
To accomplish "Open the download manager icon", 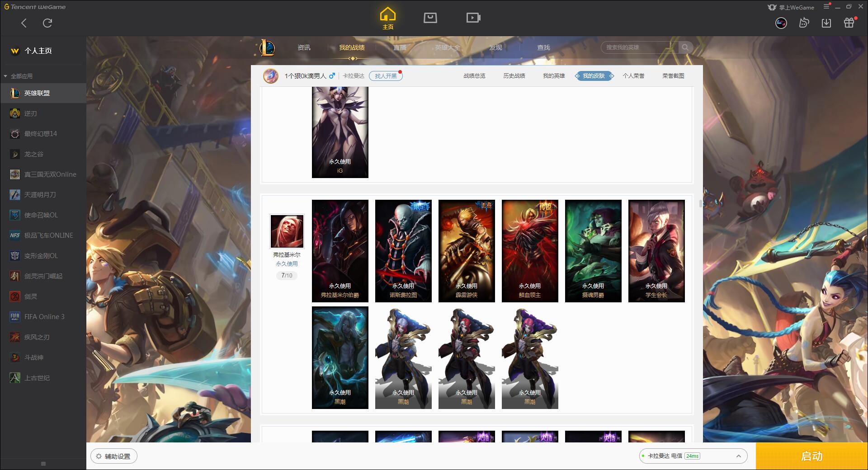I will coord(826,23).
